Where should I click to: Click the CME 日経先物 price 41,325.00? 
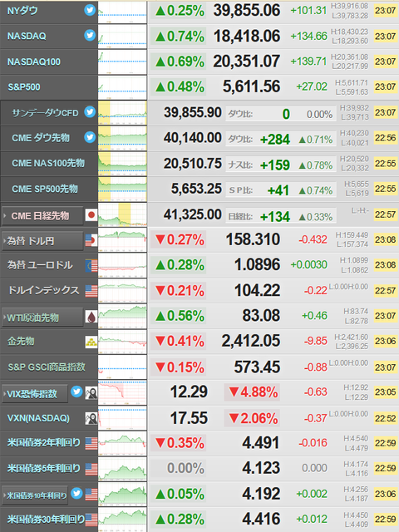point(192,214)
